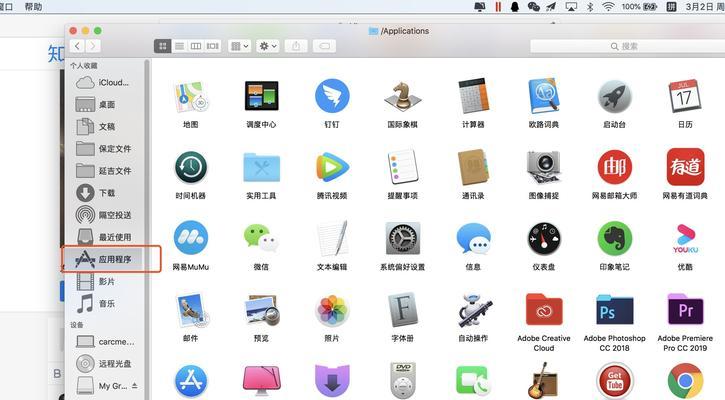Open the 网易有道词典 Youdao dictionary
The width and height of the screenshot is (725, 400).
coord(685,167)
